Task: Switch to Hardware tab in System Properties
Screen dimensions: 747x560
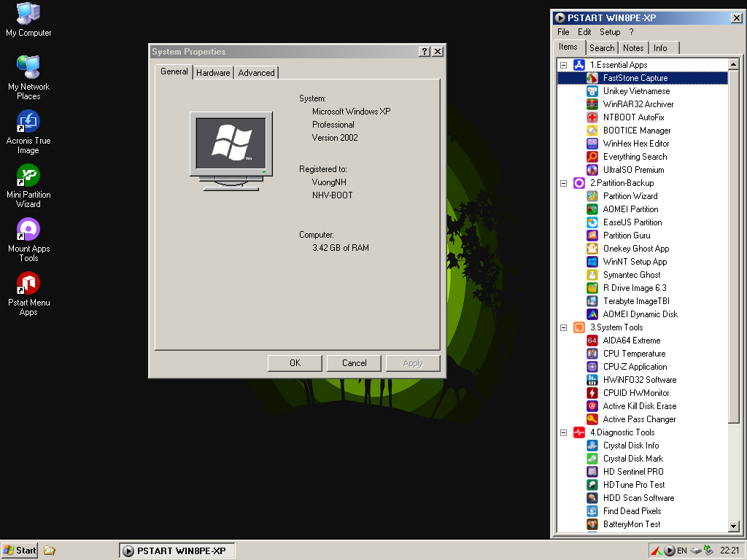Action: coord(213,73)
